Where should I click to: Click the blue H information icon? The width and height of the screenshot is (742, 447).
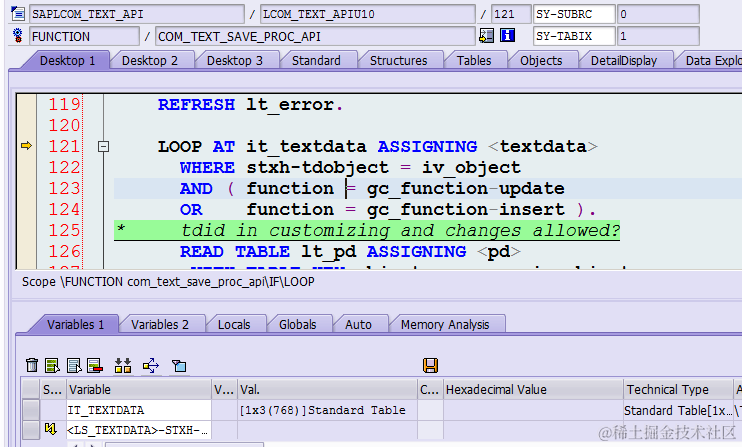pos(507,35)
